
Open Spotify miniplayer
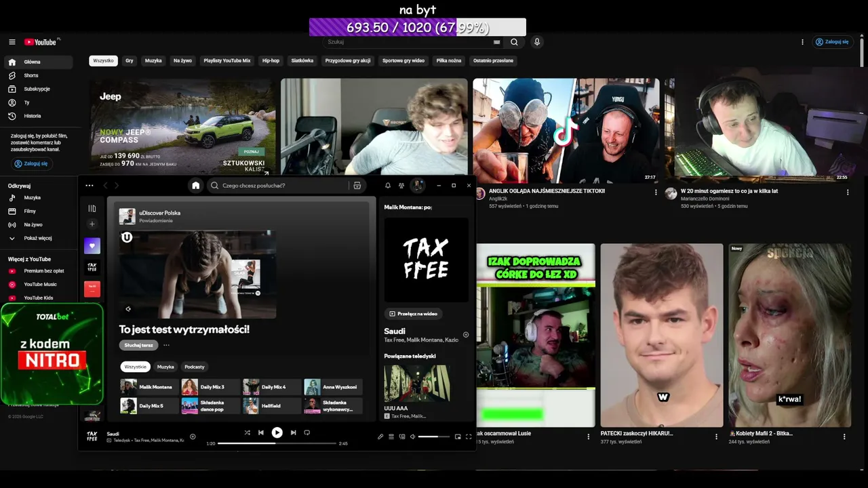click(x=458, y=436)
